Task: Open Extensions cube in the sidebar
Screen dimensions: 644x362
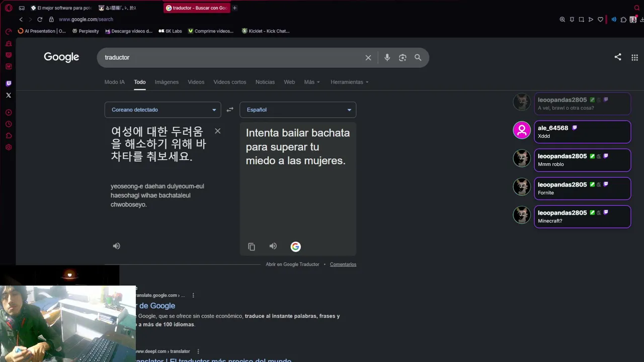Action: pos(9,136)
